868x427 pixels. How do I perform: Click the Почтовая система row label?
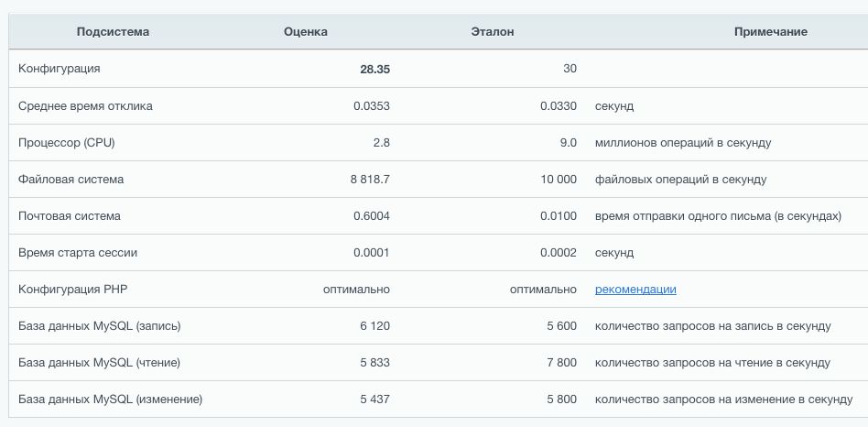70,216
